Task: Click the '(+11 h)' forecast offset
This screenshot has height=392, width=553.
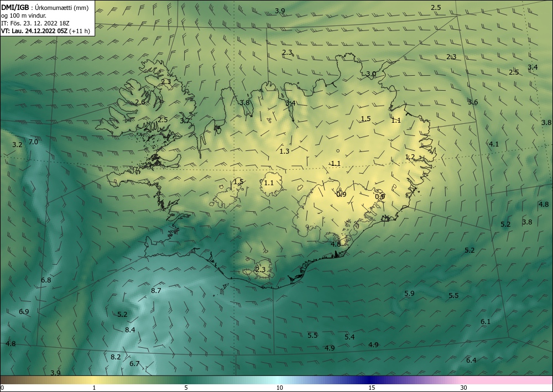Action: point(80,31)
